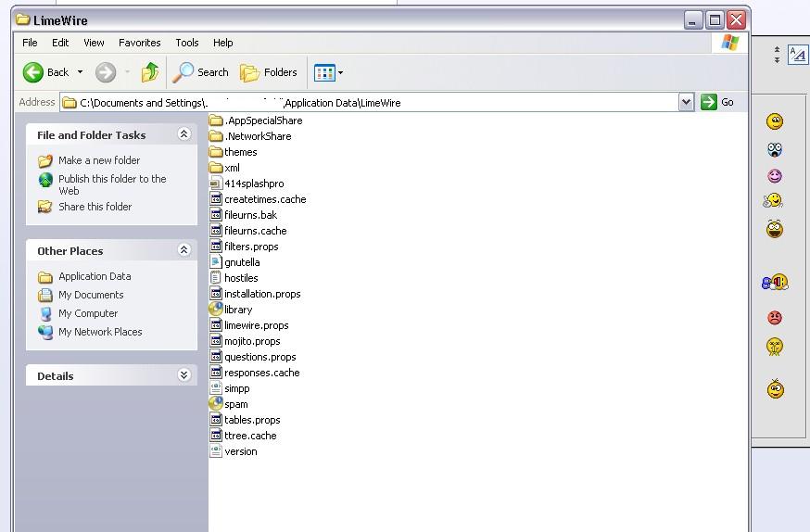This screenshot has width=810, height=532.
Task: Open the Tools menu
Action: coord(187,43)
